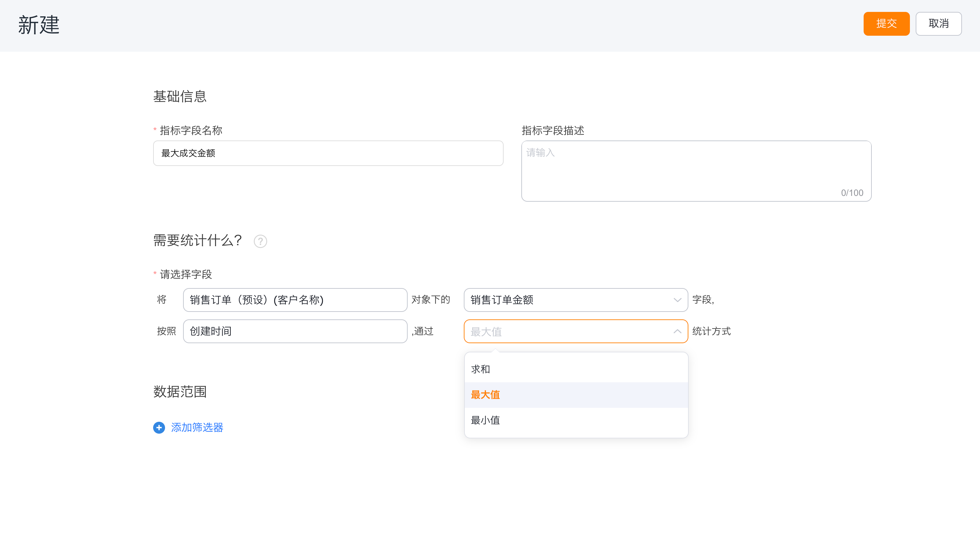Viewport: 980px width, 551px height.
Task: Click the 销售订单(预设)(客户名称) object field
Action: pyautogui.click(x=295, y=300)
